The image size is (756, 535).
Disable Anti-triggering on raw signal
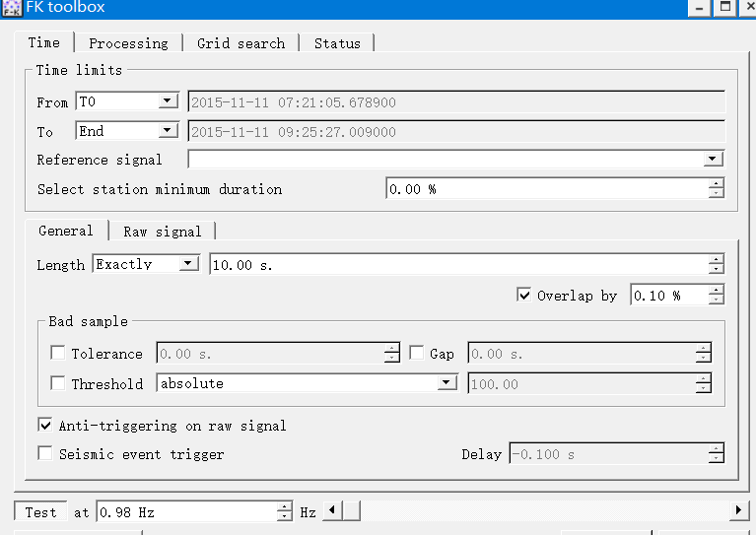[x=45, y=426]
